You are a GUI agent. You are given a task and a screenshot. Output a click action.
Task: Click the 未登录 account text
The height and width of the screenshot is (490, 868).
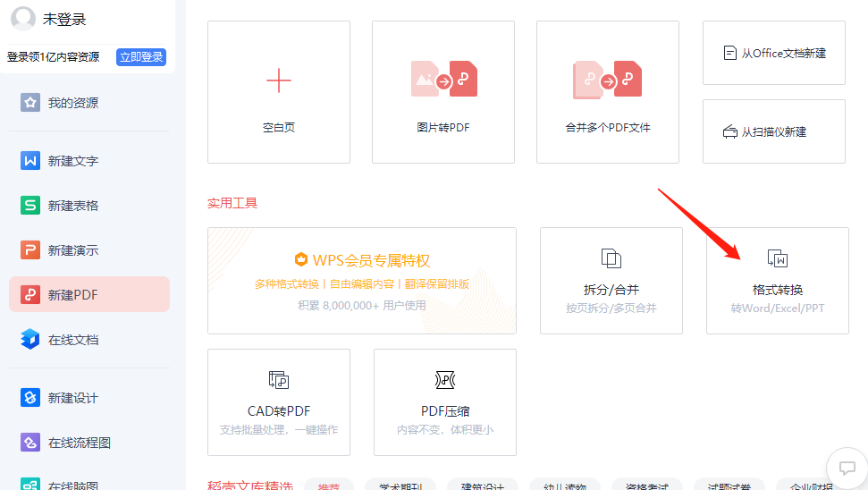(64, 20)
